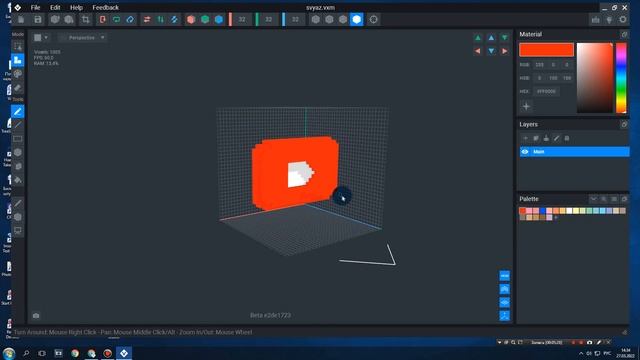This screenshot has height=360, width=640.
Task: Edit the HEX color code field
Action: (x=546, y=91)
